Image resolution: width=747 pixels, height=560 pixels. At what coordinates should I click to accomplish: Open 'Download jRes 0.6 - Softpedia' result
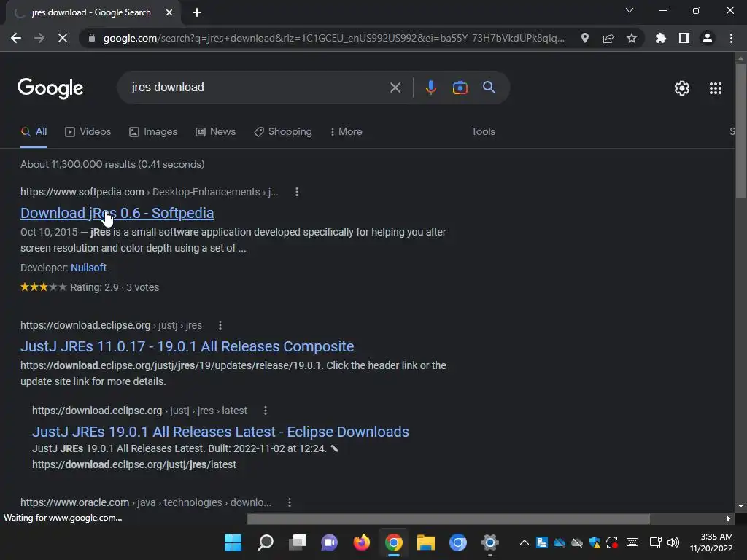pyautogui.click(x=117, y=213)
